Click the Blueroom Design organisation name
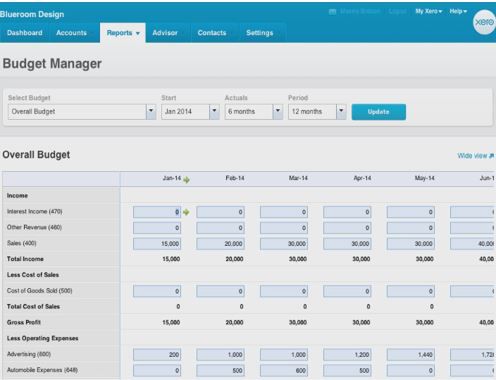The width and height of the screenshot is (496, 380). coord(32,14)
